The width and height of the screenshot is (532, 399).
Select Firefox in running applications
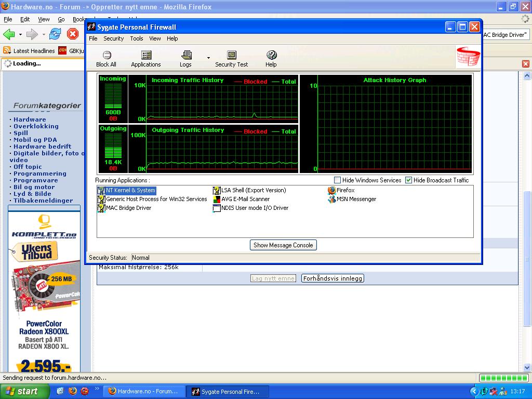[x=345, y=190]
